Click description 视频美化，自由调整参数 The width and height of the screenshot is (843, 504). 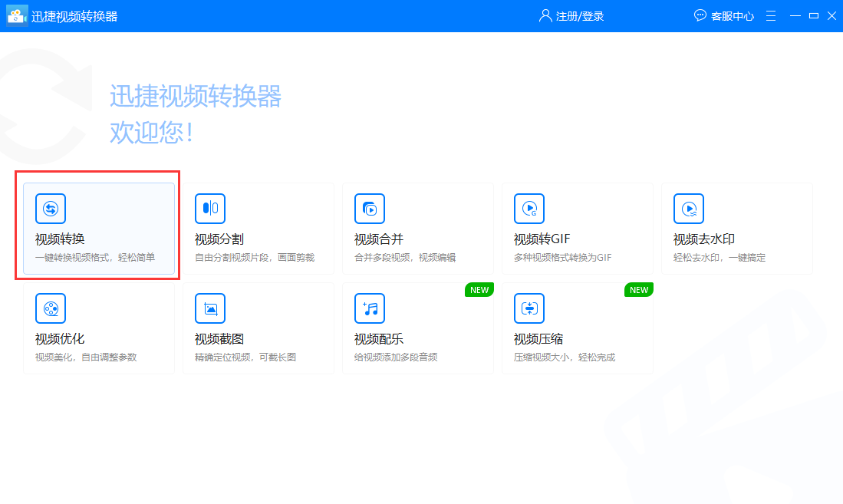[x=86, y=357]
